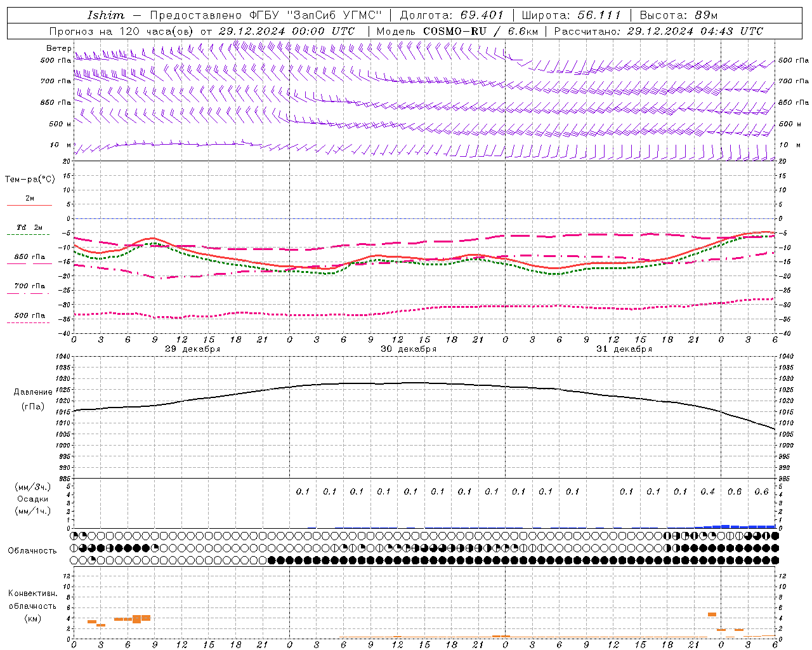This screenshot has height=650, width=812.
Task: Click the elevation text Высота: 89м
Action: [678, 15]
